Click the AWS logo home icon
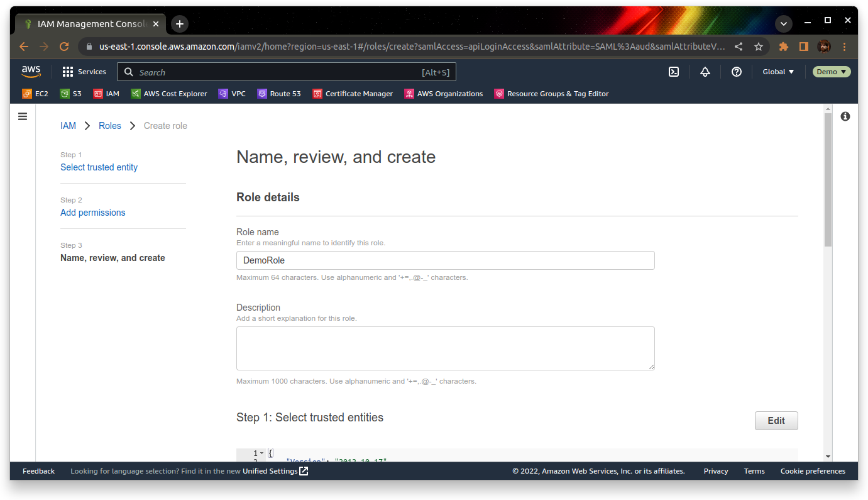 click(x=31, y=72)
